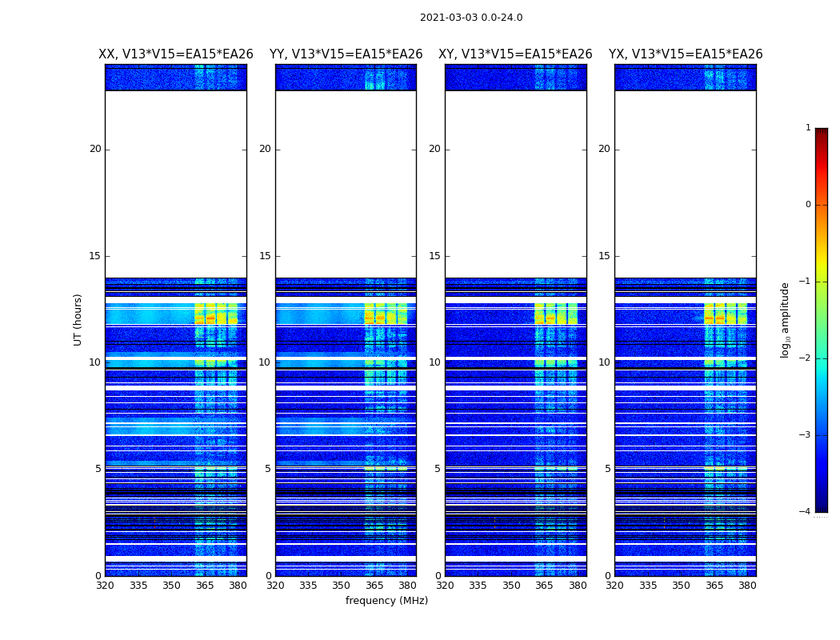Click the 15 hour tick left of XY panel
The height and width of the screenshot is (640, 840).
436,256
